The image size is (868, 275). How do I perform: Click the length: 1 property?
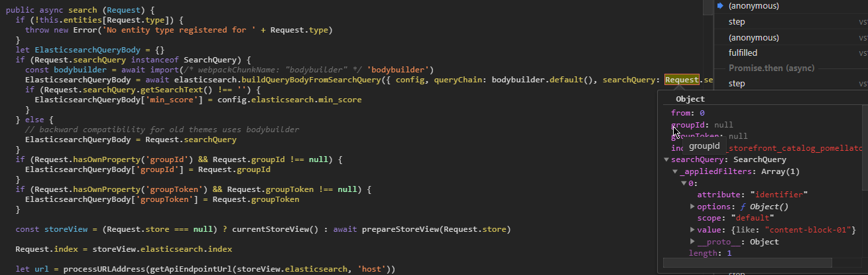coord(710,253)
